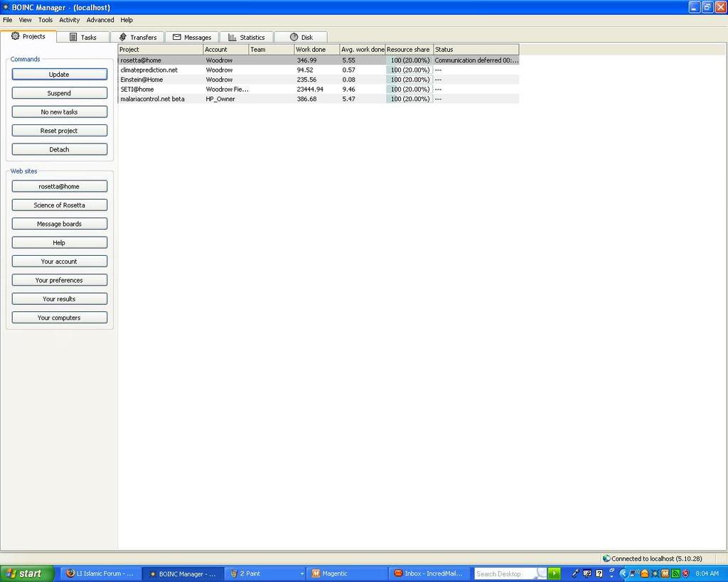Screen dimensions: 728x582
Task: Click the 23444.94 work done value
Action: coord(310,89)
